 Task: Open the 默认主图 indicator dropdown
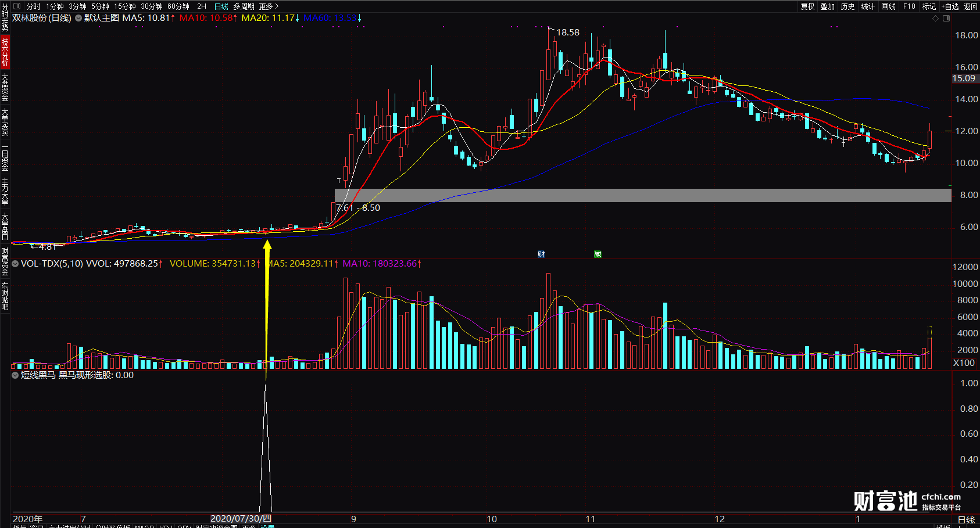[78, 18]
